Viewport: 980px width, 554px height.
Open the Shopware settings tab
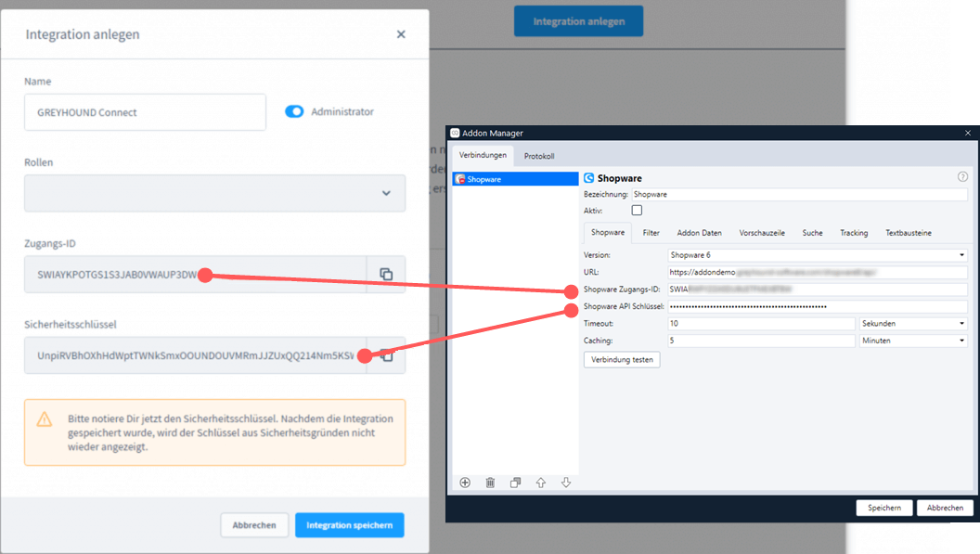pos(608,233)
